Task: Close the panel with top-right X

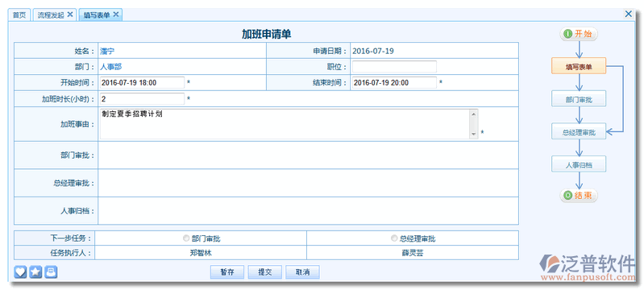Action: (629, 14)
